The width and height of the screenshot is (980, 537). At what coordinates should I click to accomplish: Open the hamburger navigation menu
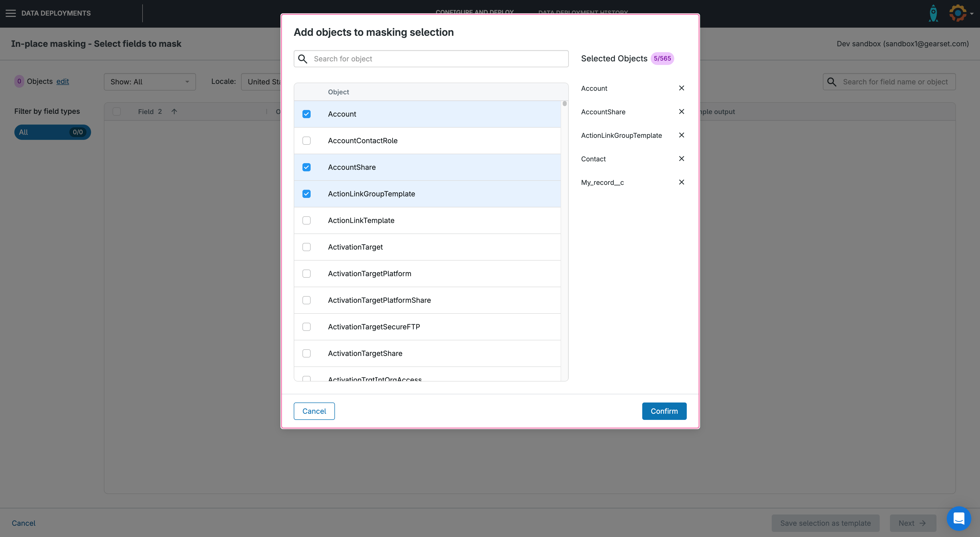[11, 13]
